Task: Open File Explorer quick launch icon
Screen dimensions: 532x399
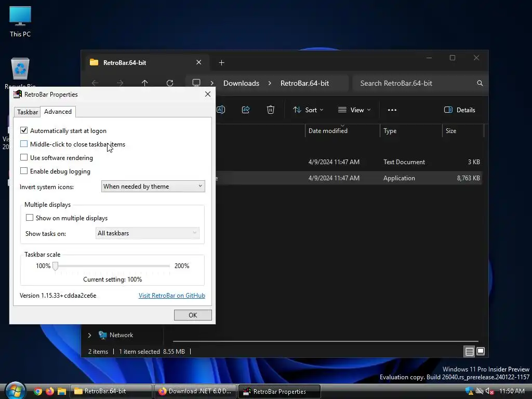Action: pos(61,391)
